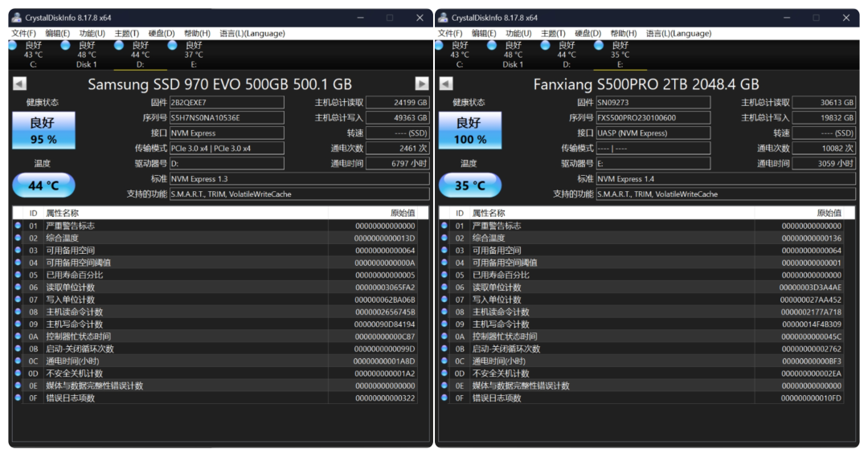This screenshot has height=457, width=868.
Task: Open 硬盘(D) menu in Samsung window
Action: coord(161,33)
